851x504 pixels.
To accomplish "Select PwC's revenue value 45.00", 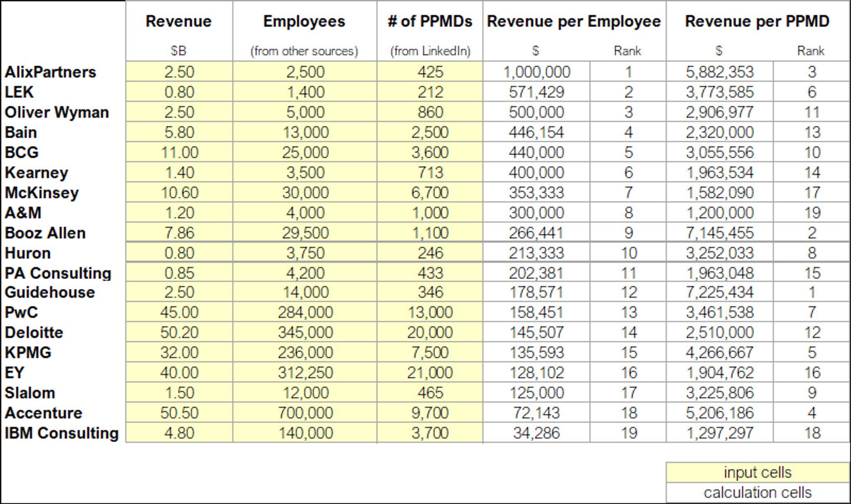I will (179, 312).
